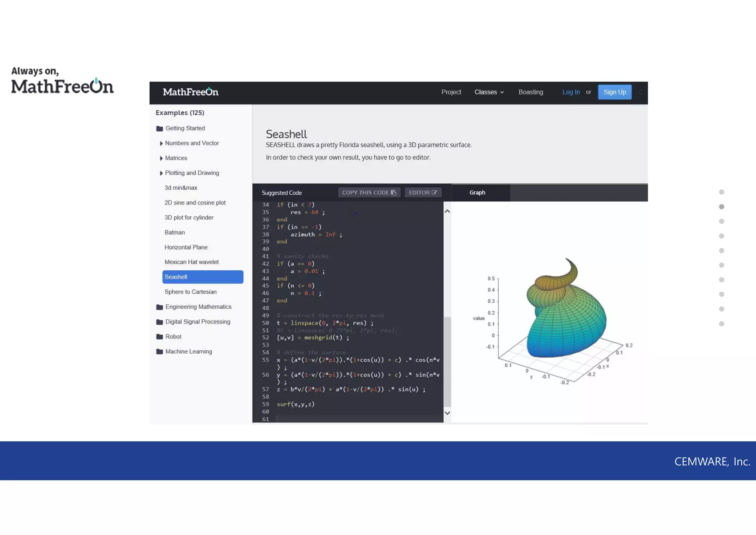Image resolution: width=756 pixels, height=535 pixels.
Task: Click the Sign Up button
Action: pyautogui.click(x=614, y=92)
